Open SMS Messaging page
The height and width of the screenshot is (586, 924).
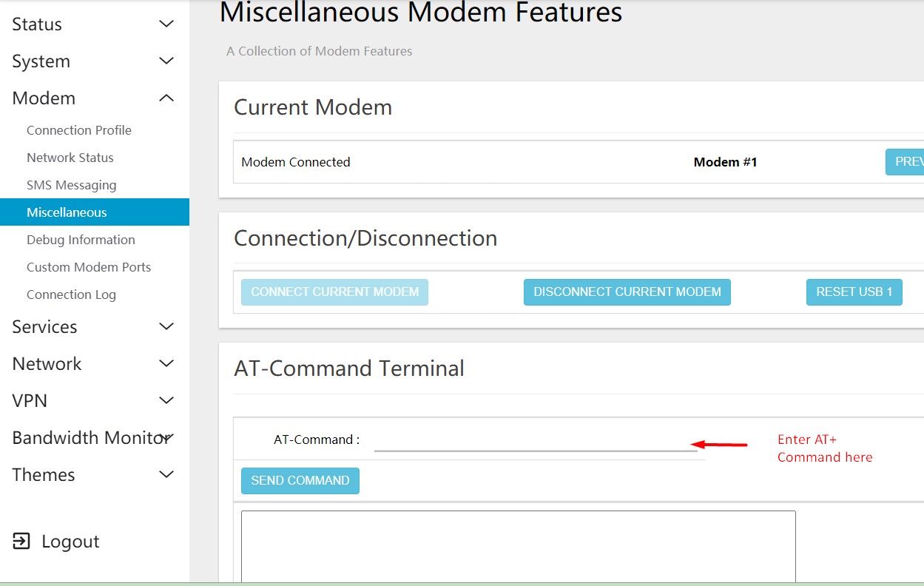click(72, 185)
